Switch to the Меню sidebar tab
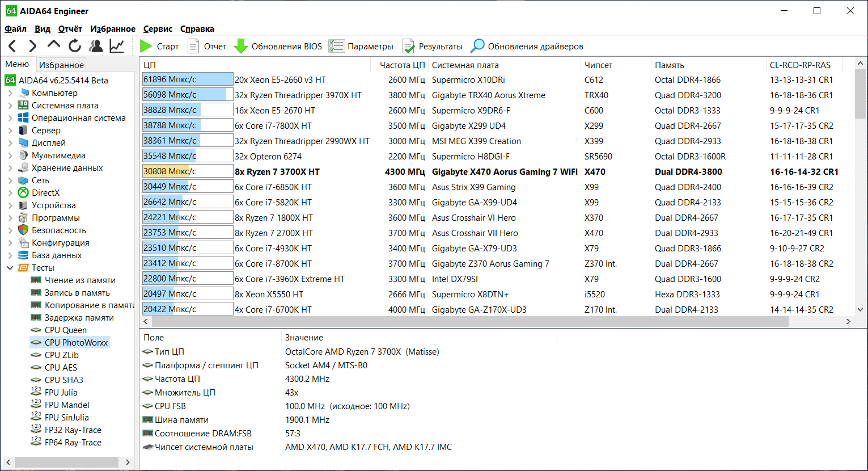This screenshot has width=868, height=471. click(17, 64)
